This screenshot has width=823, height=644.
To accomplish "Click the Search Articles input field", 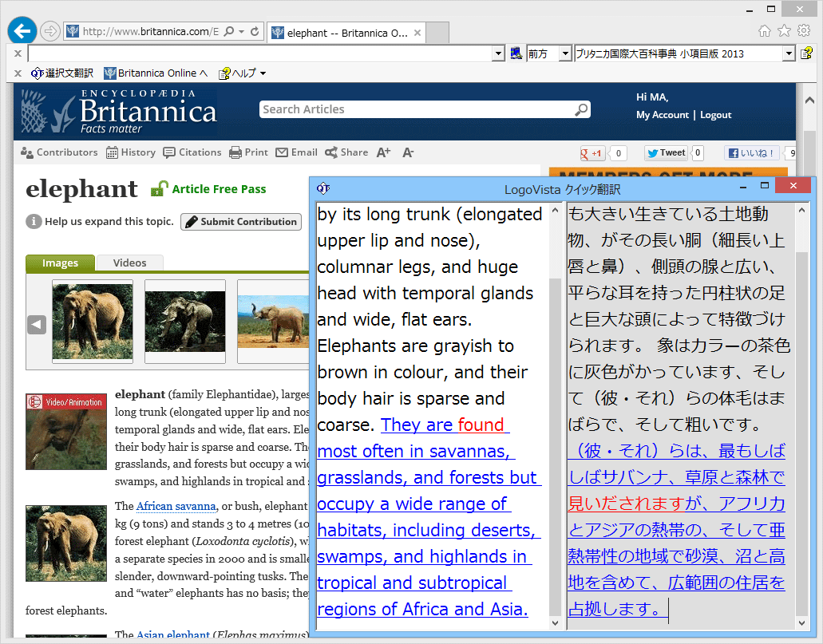I will 415,109.
